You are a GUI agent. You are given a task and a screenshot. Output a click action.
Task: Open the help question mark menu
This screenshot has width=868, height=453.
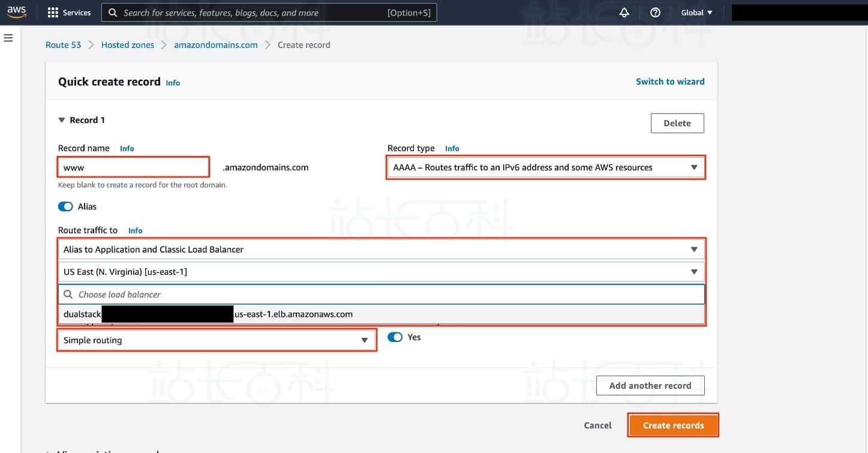655,13
